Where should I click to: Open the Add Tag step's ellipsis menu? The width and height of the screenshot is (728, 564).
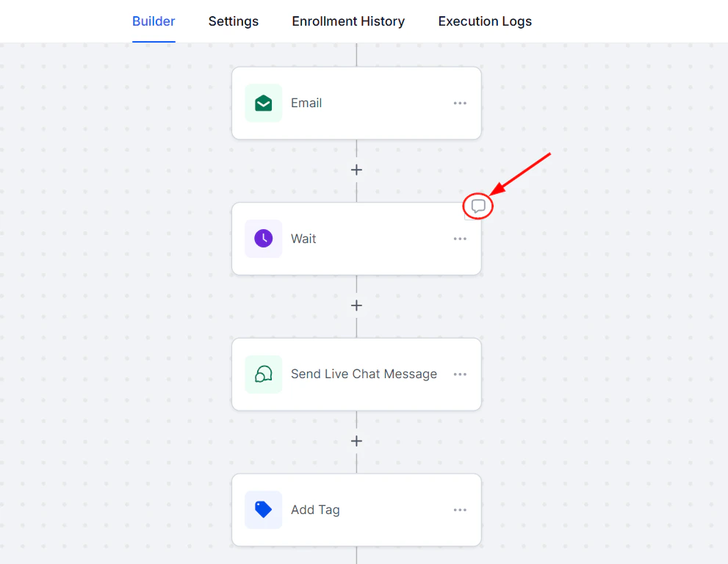(x=460, y=510)
